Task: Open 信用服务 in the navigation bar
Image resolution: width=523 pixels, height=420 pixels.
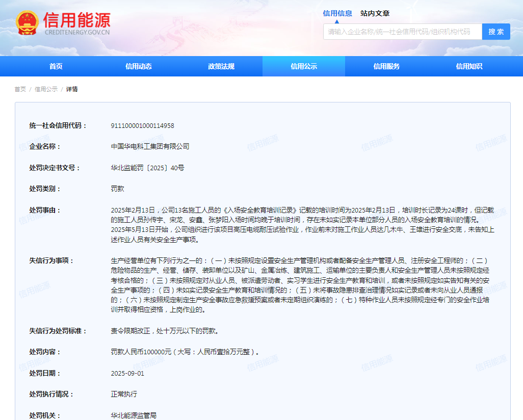Action: (386, 66)
